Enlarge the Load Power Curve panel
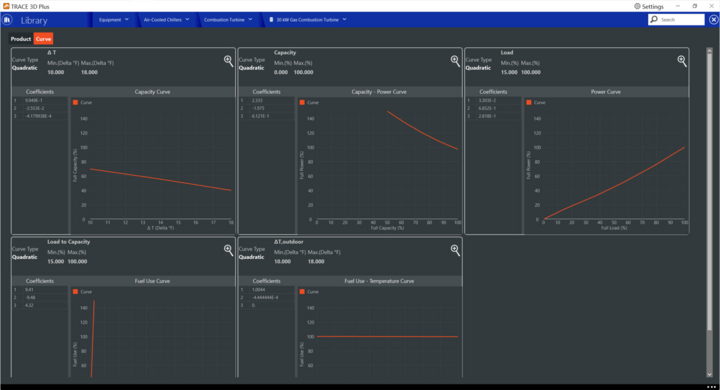 click(682, 61)
